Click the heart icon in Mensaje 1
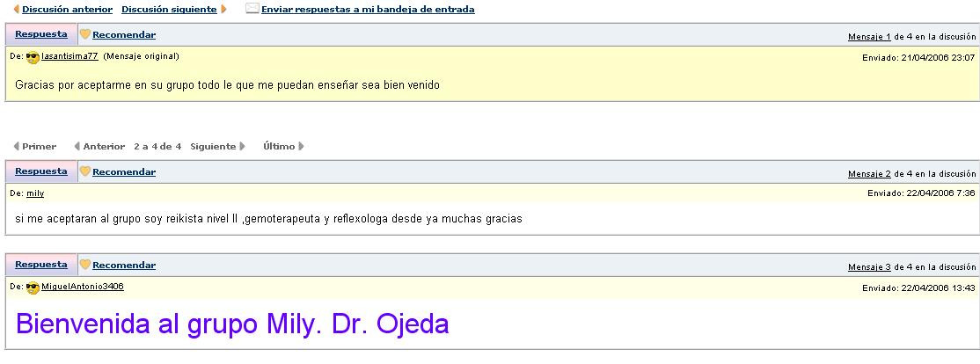 coord(85,34)
